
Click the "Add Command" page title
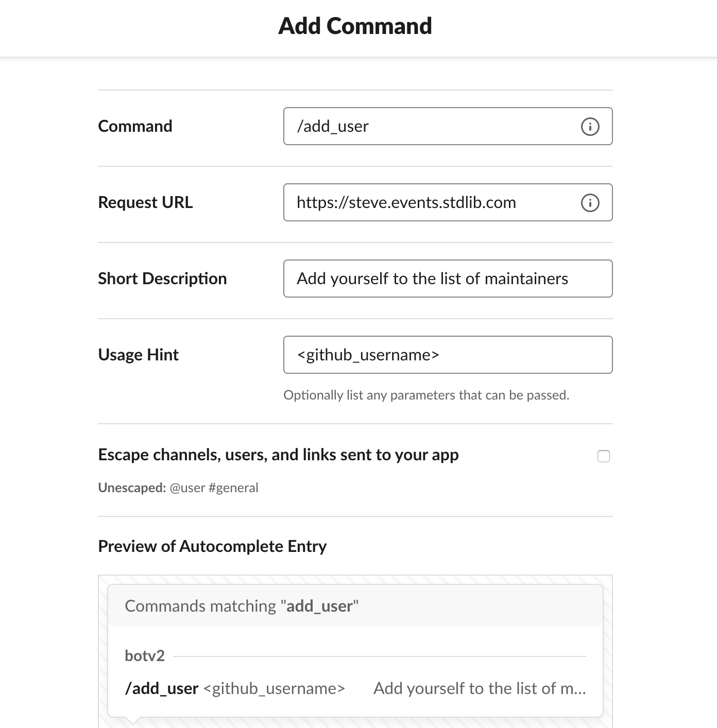(355, 26)
